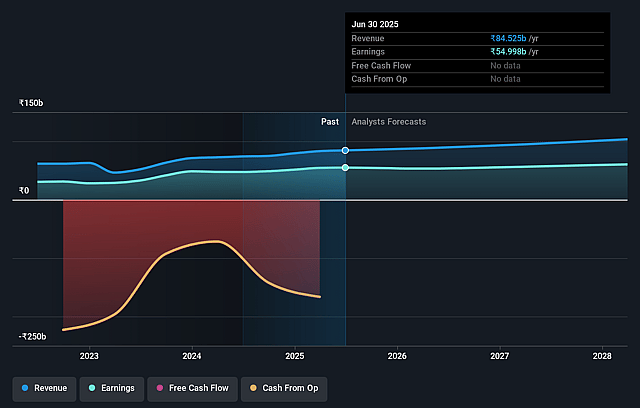The height and width of the screenshot is (408, 640).
Task: Click the ₹54.998b Earnings tooltip value
Action: point(508,52)
